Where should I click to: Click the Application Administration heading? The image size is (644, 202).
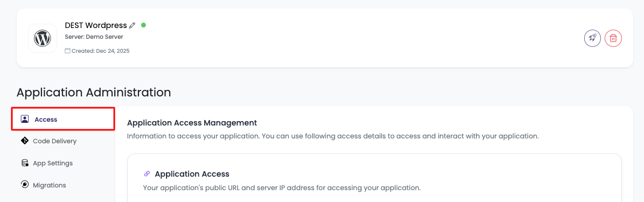point(94,92)
